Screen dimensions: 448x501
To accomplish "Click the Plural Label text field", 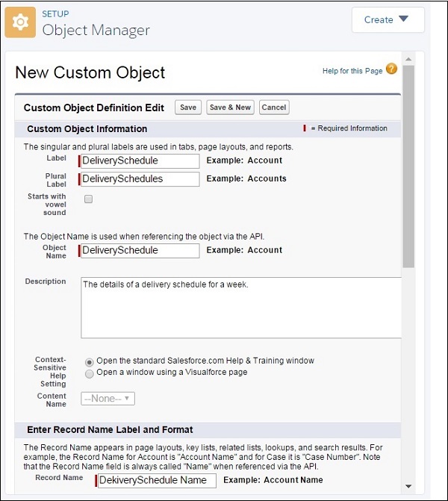I will click(x=140, y=179).
